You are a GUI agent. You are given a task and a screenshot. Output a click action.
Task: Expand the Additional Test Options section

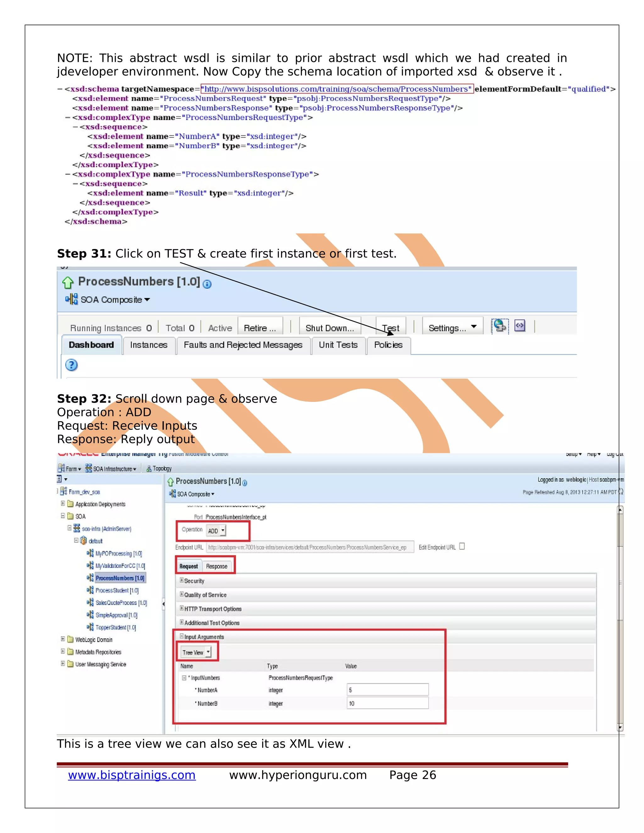pyautogui.click(x=182, y=622)
